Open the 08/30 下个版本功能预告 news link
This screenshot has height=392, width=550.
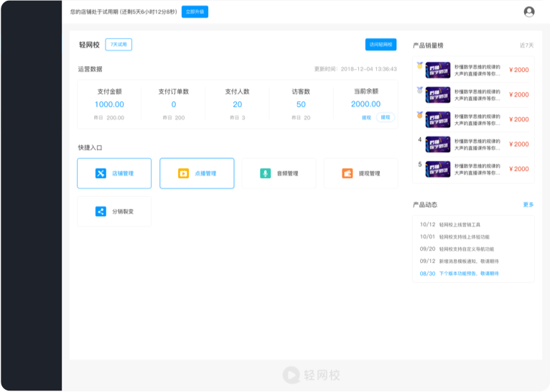[460, 274]
